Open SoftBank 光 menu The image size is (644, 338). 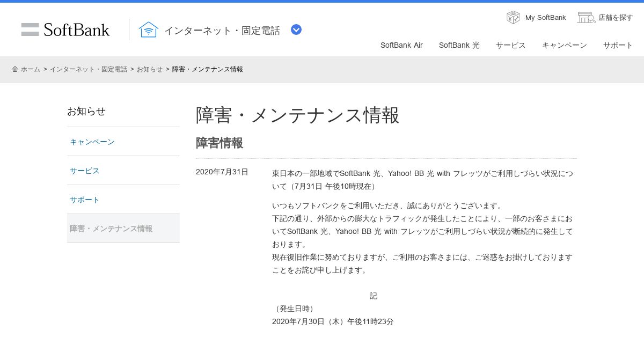[x=459, y=45]
